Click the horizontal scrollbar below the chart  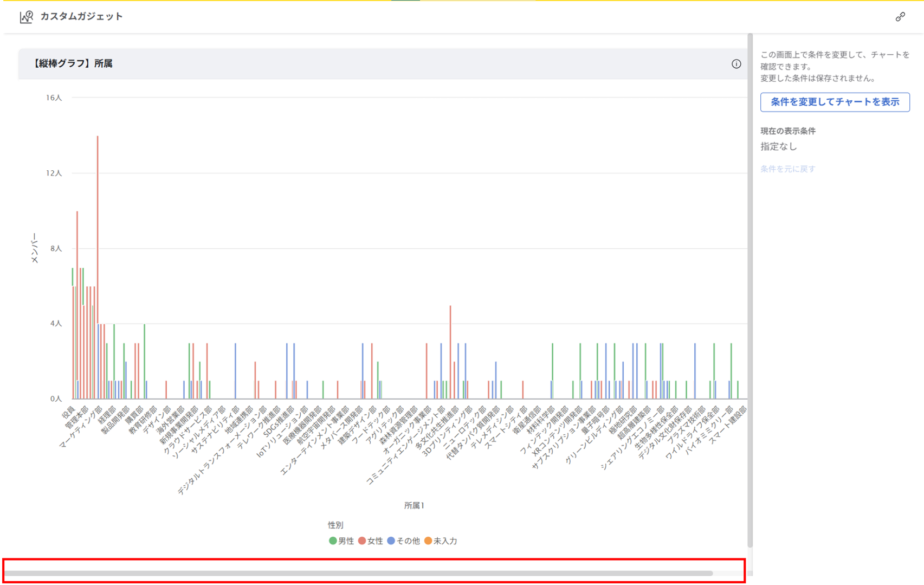tap(358, 573)
